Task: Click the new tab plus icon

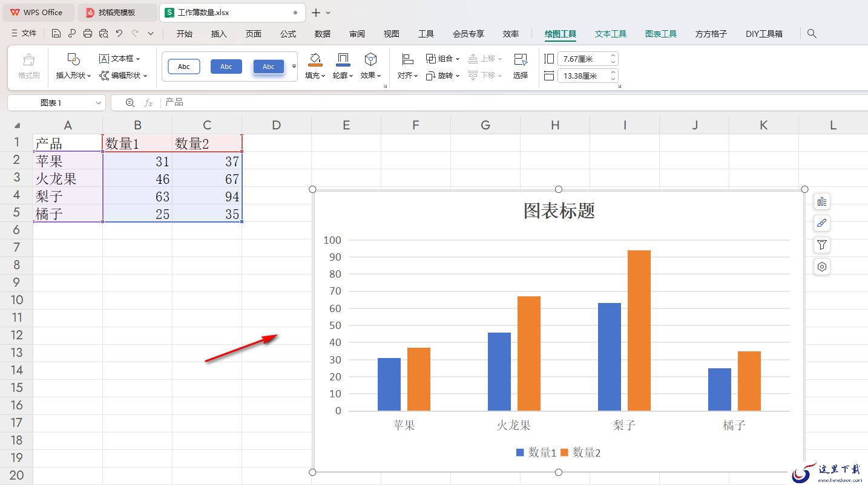Action: coord(316,13)
